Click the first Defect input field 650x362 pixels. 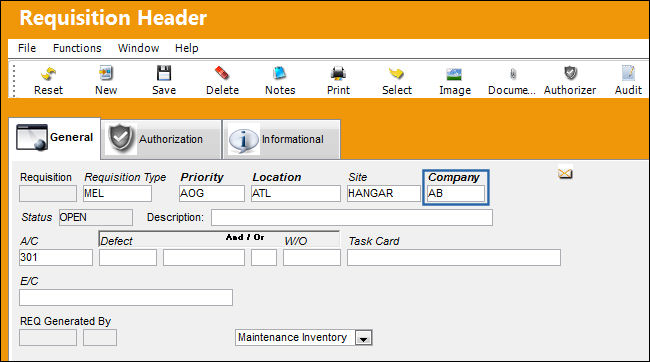tap(128, 258)
